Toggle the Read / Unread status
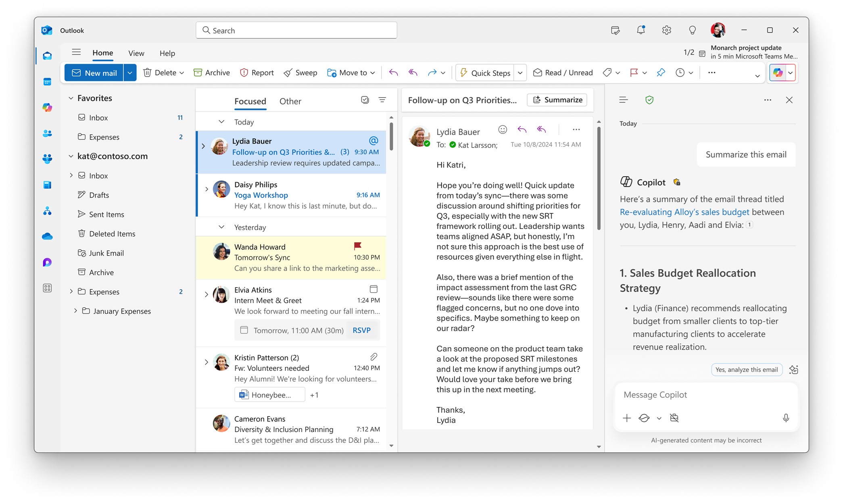 [563, 73]
